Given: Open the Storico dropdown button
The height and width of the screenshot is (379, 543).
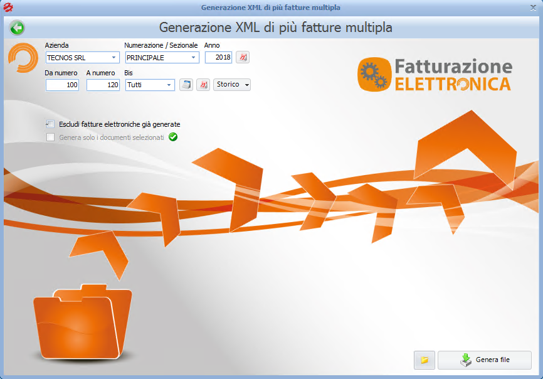Looking at the screenshot, I should coord(232,85).
